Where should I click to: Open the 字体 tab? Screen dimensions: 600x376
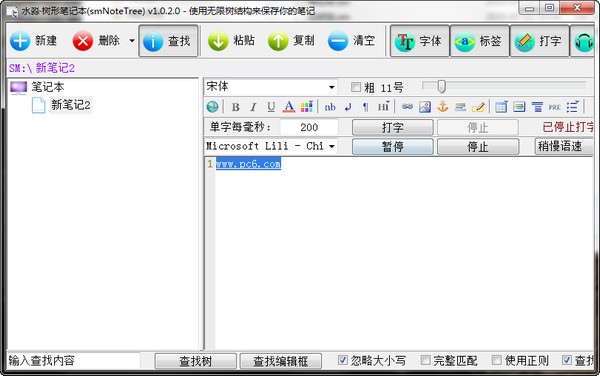tap(420, 41)
